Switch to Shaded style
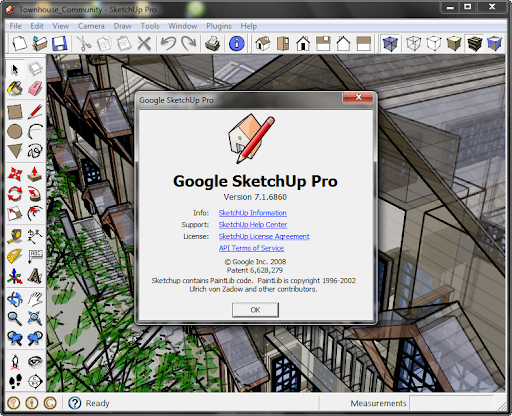This screenshot has width=512, height=416. click(x=454, y=43)
